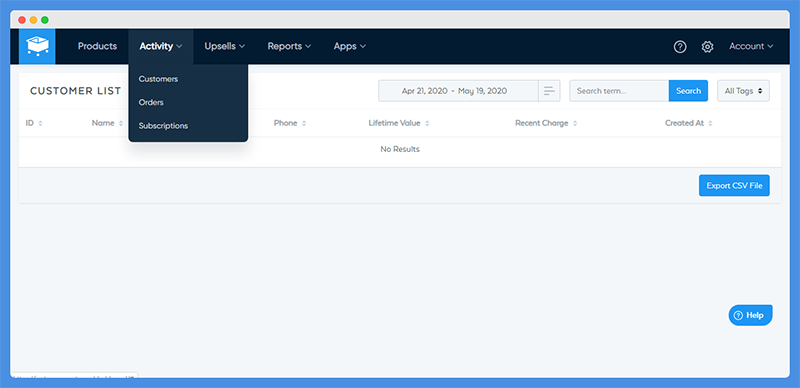Click the date filter lines icon
The width and height of the screenshot is (800, 388).
pyautogui.click(x=549, y=91)
